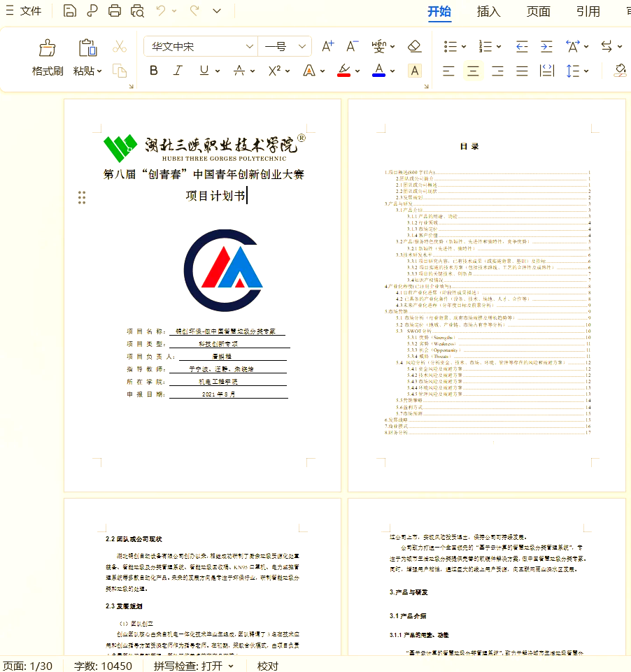Expand underline style dropdown arrow

(x=218, y=71)
